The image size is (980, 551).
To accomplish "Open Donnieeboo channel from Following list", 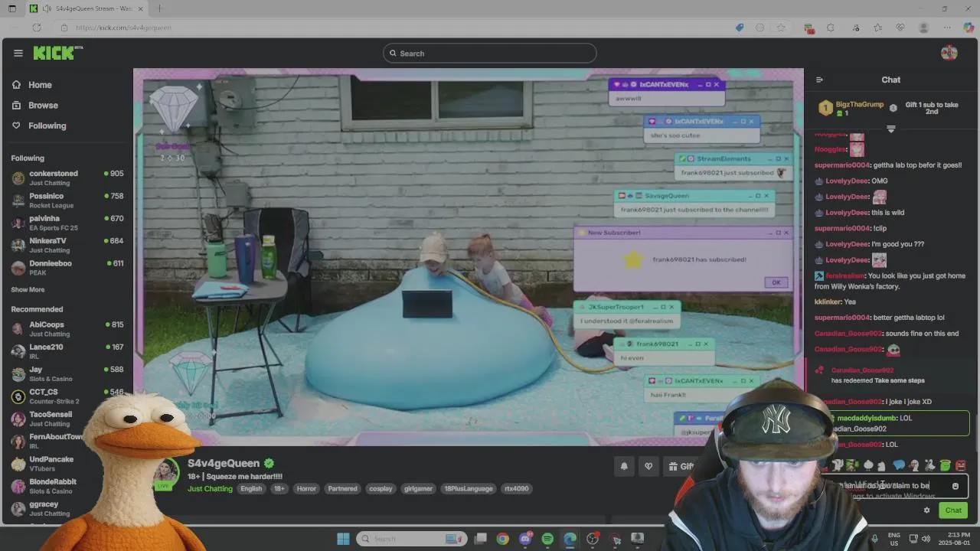I will click(67, 268).
